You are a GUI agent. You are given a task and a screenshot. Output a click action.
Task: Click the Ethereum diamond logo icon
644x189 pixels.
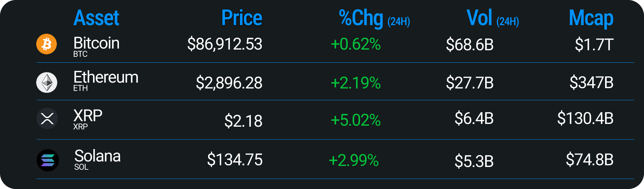[47, 83]
